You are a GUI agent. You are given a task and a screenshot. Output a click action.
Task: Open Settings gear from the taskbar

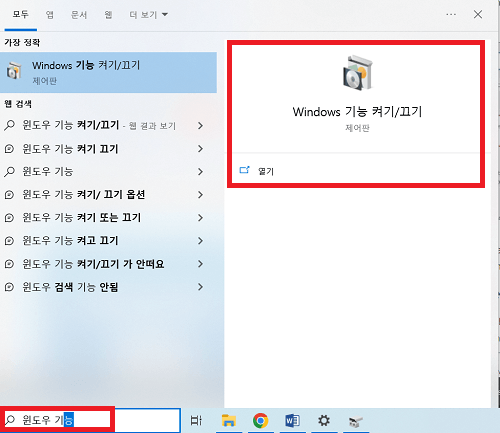[324, 420]
